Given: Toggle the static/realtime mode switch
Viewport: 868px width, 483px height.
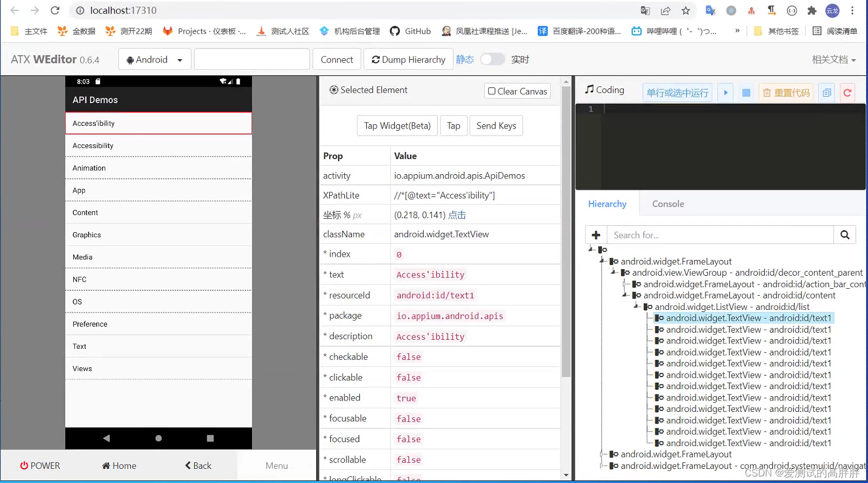Looking at the screenshot, I should point(493,59).
